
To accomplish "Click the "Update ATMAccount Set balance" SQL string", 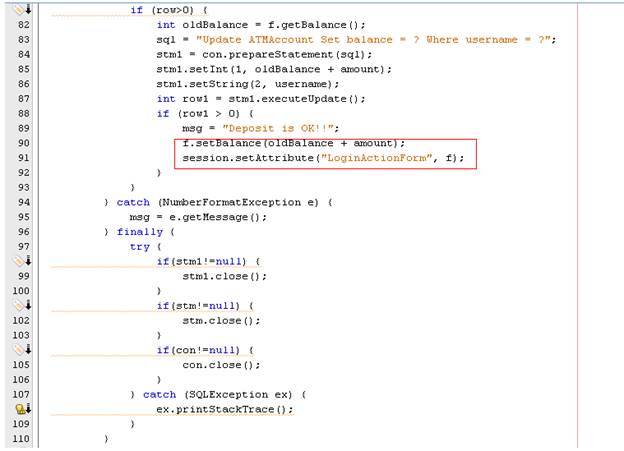I will [x=373, y=40].
